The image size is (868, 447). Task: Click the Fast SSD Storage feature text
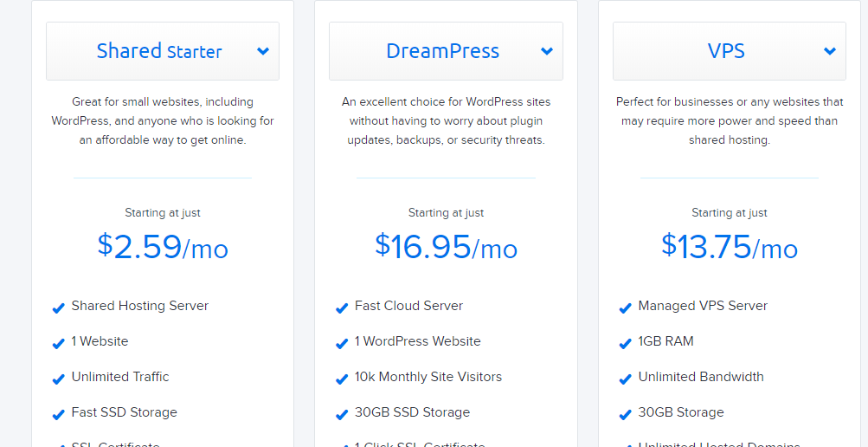point(124,412)
